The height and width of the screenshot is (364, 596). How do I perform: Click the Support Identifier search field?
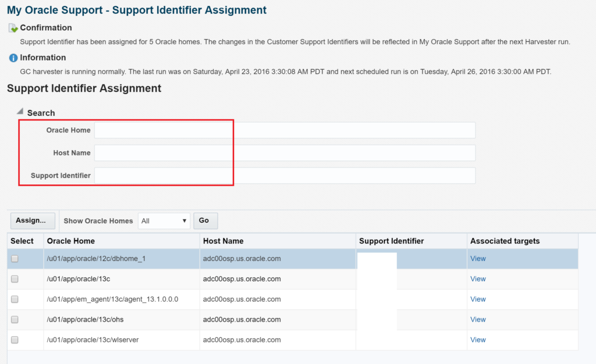(285, 176)
